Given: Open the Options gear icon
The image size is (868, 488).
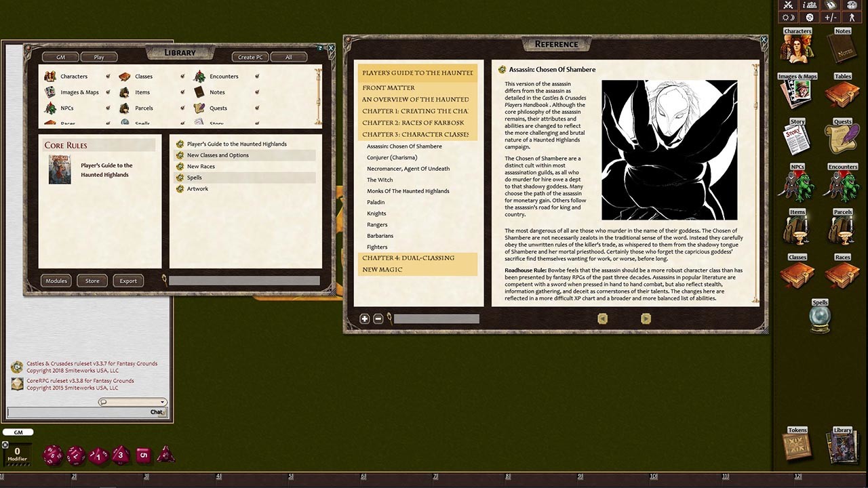Looking at the screenshot, I should coord(809,18).
